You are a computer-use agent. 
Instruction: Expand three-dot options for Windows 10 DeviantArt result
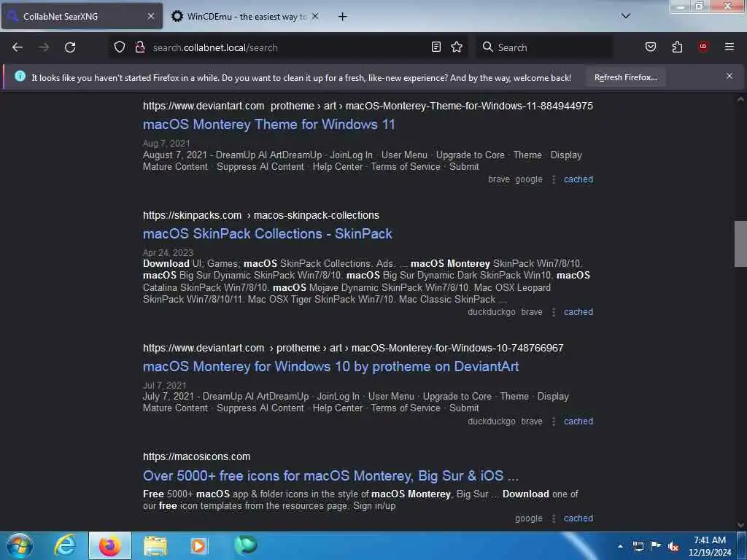pyautogui.click(x=554, y=421)
